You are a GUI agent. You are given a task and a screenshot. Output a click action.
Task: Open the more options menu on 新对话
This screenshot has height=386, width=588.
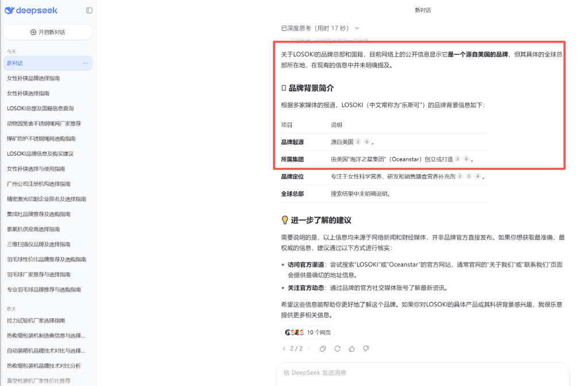[x=85, y=63]
